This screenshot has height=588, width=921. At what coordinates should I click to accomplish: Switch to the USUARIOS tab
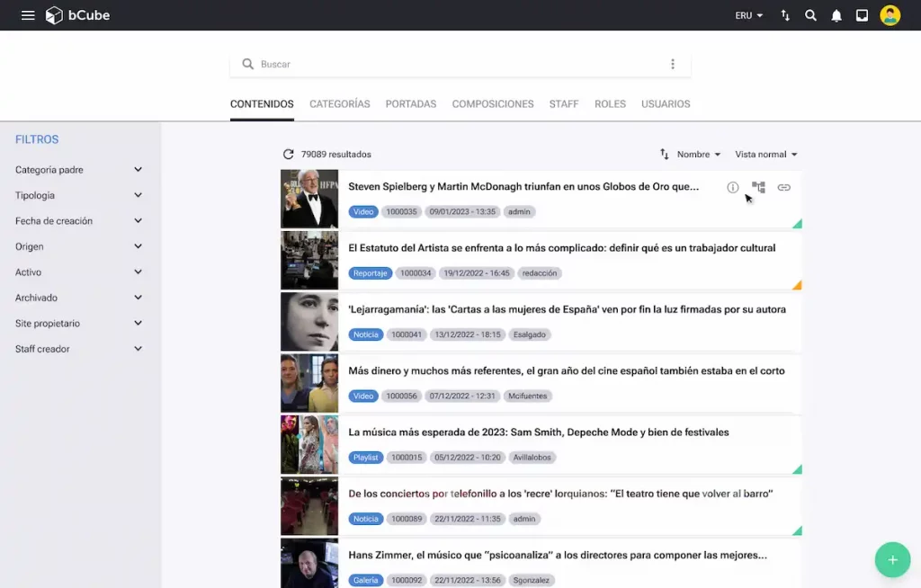pos(666,104)
